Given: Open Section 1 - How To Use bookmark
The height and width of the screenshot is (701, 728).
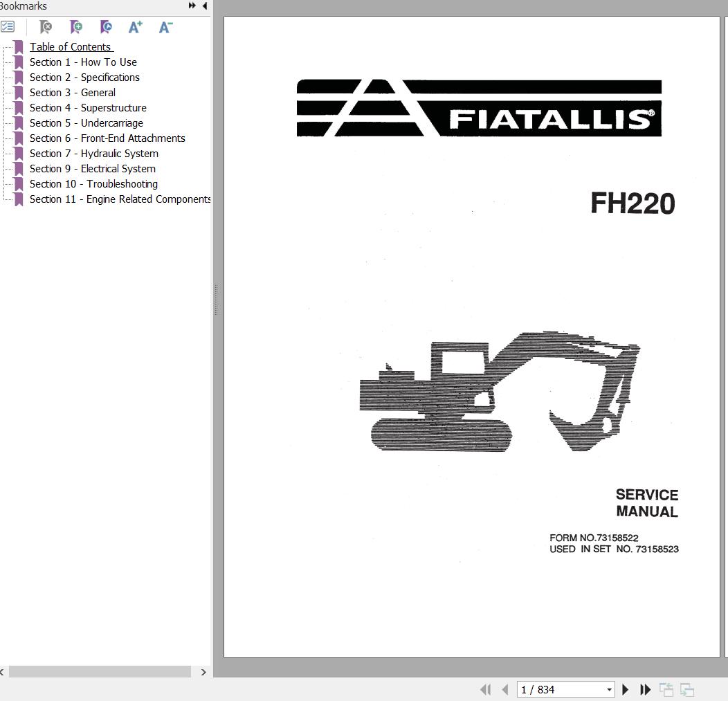Looking at the screenshot, I should coord(83,62).
